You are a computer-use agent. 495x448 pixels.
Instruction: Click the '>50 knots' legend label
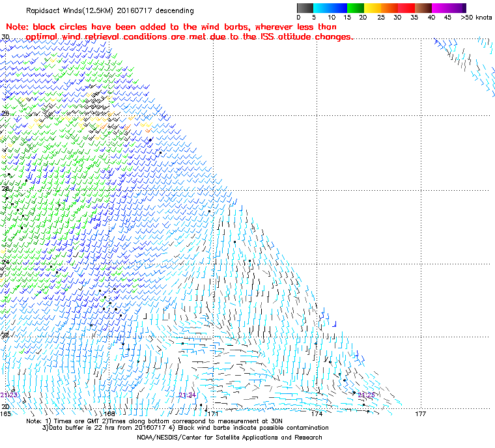[476, 18]
